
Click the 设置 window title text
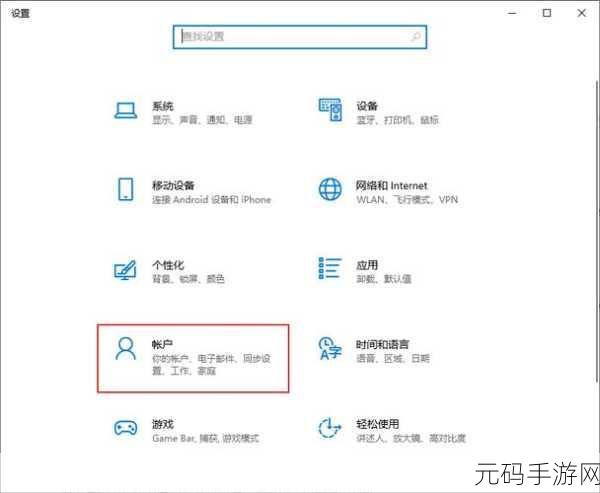click(21, 13)
